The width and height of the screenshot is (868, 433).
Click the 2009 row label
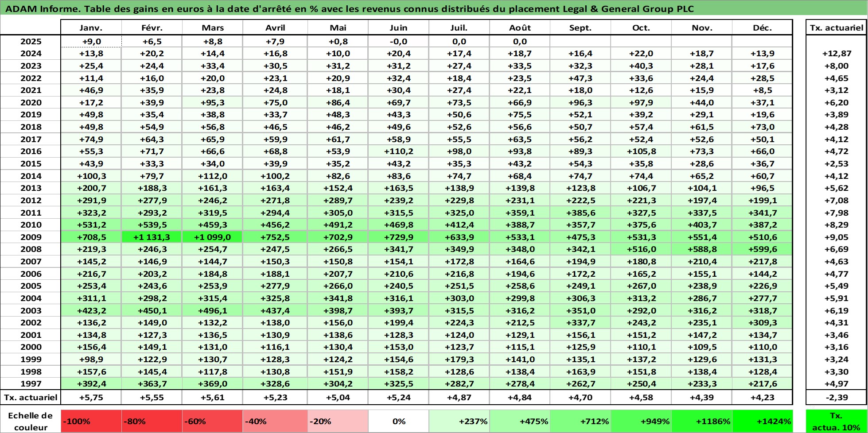31,237
